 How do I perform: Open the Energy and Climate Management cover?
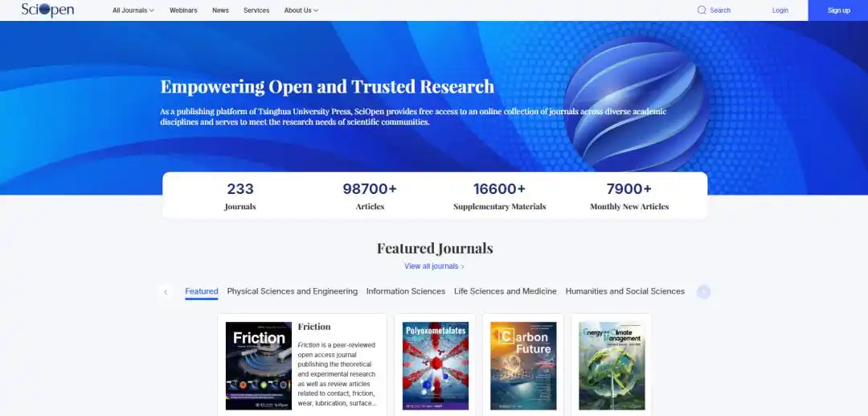pos(612,365)
